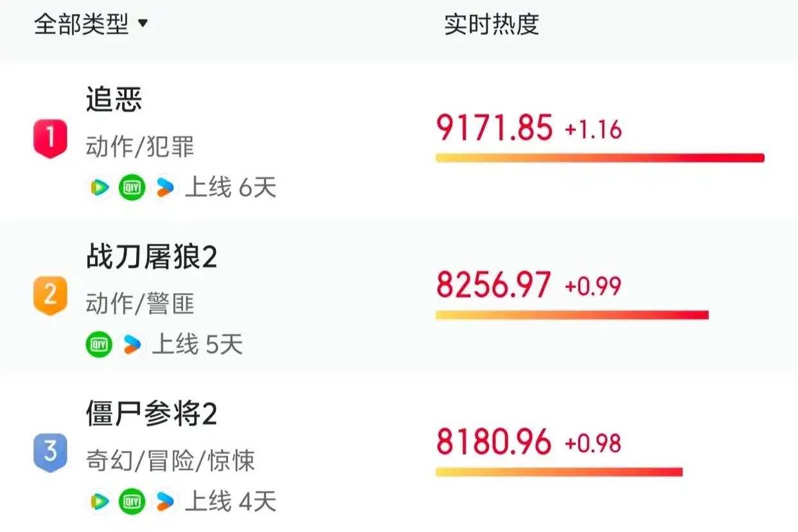Image resolution: width=798 pixels, height=532 pixels.
Task: Click the iQIYI icon under 战刀屠狼2
Action: click(x=99, y=345)
